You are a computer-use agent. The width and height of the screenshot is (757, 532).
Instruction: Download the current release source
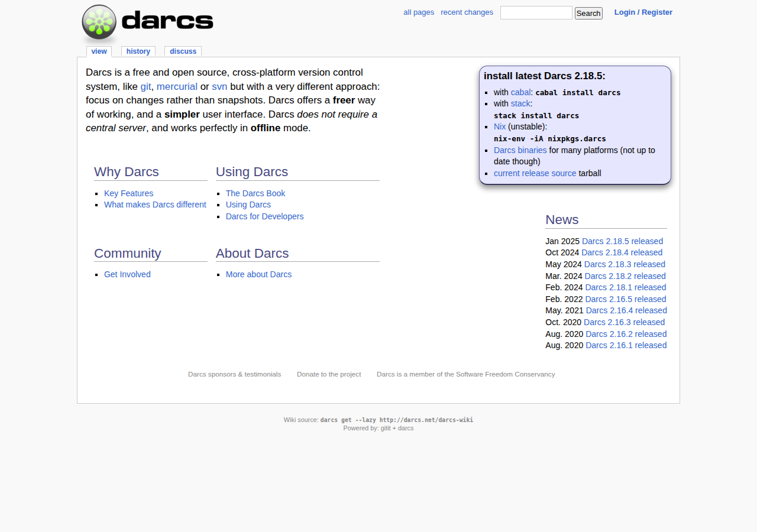(x=535, y=173)
